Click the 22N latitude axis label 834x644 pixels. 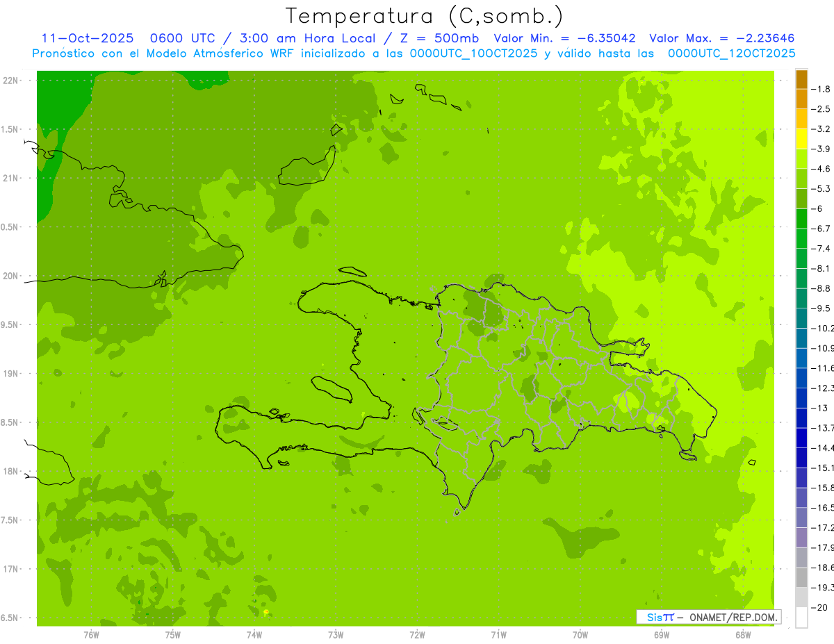click(x=10, y=81)
